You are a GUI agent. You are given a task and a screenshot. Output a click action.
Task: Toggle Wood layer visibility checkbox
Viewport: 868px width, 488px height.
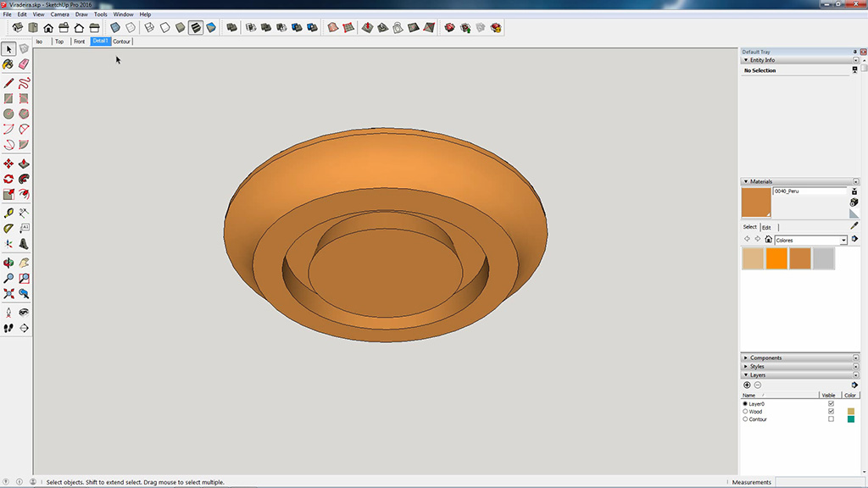(x=831, y=412)
